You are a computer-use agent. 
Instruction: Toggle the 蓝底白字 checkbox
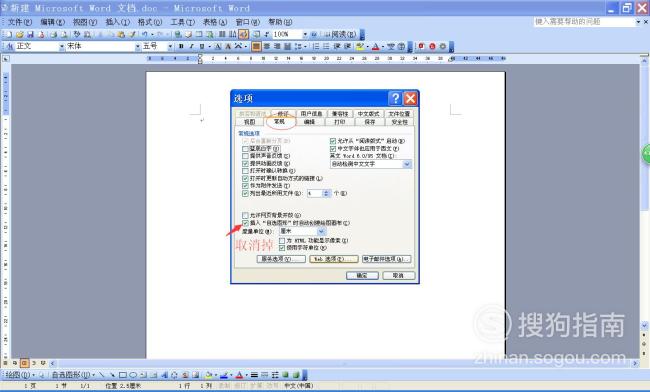(245, 148)
